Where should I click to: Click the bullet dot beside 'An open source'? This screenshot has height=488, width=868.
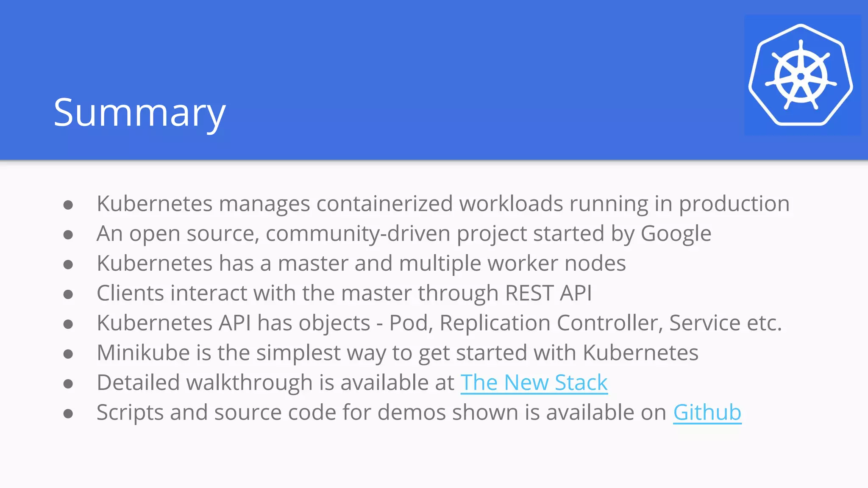click(68, 235)
